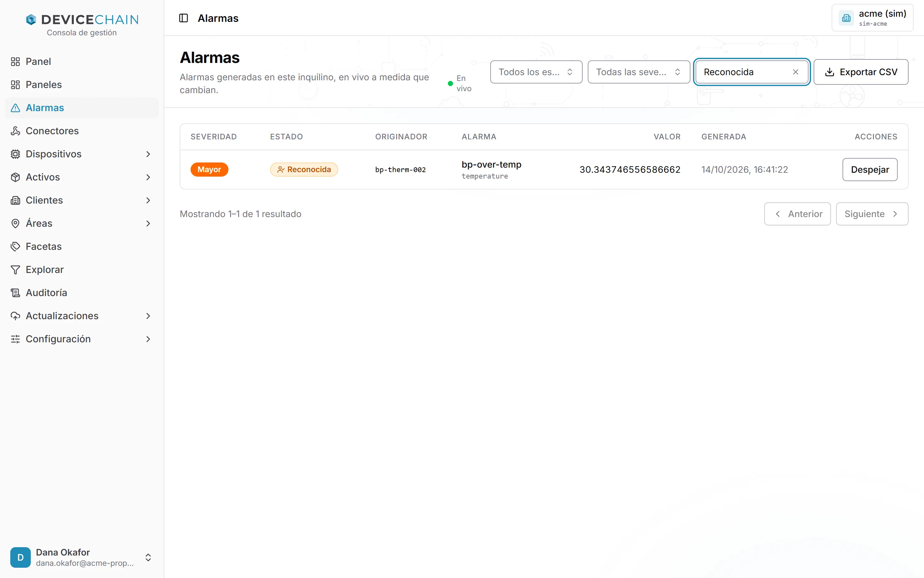Open the Todas las severidades dropdown
Viewport: 924px width, 578px height.
638,72
